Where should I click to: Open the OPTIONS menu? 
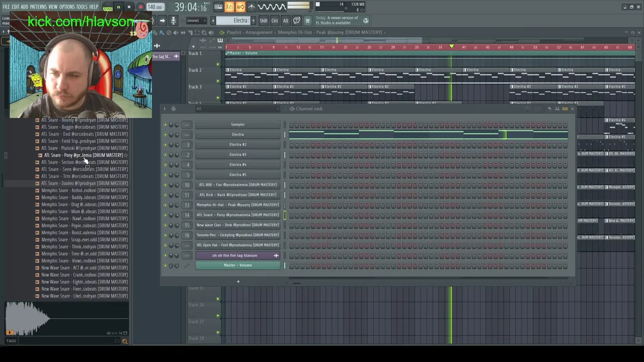67,7
